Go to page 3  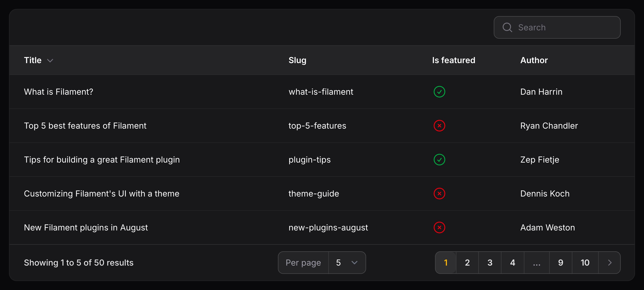[x=490, y=263]
